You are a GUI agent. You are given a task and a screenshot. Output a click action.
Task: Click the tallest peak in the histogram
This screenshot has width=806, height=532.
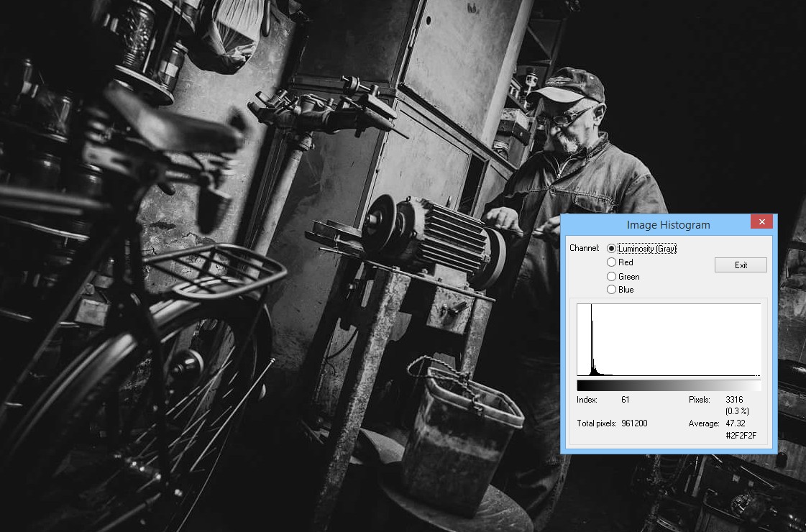click(x=591, y=338)
